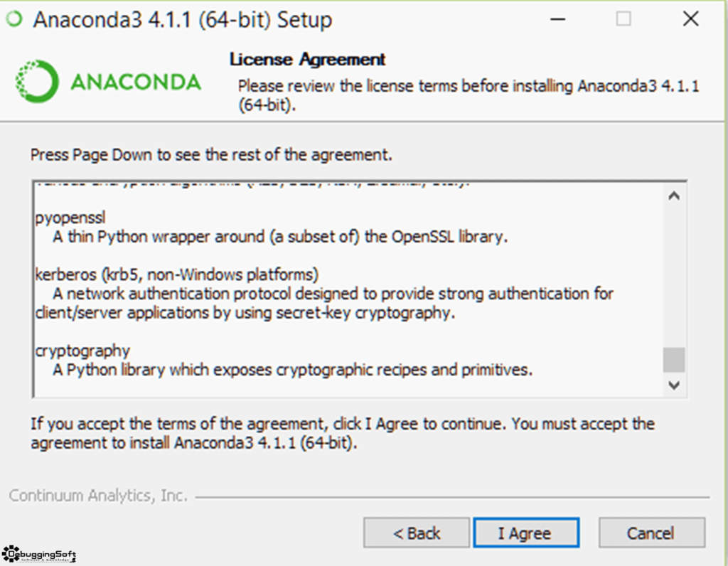The height and width of the screenshot is (566, 728).
Task: Click the pyopenssl entry in the license text
Action: pos(70,218)
